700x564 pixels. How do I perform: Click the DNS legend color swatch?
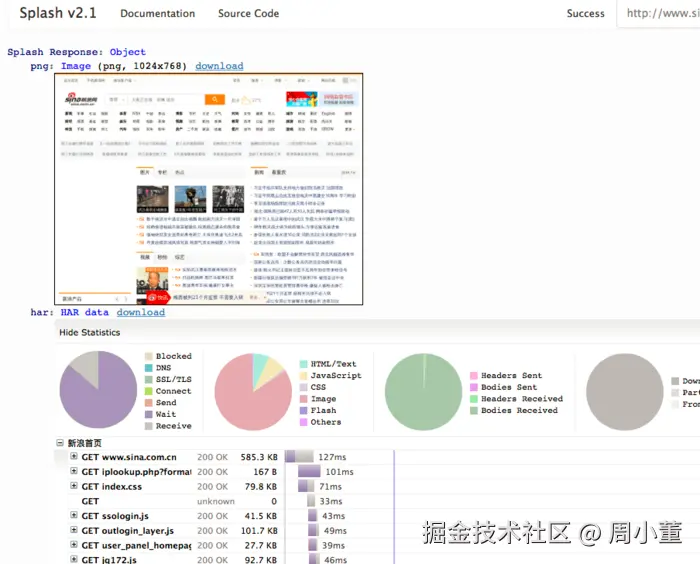149,368
